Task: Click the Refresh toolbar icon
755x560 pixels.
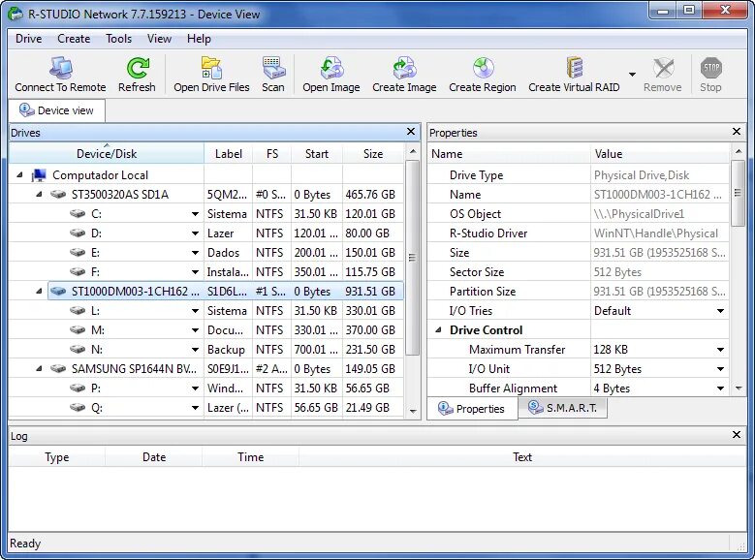Action: tap(138, 68)
